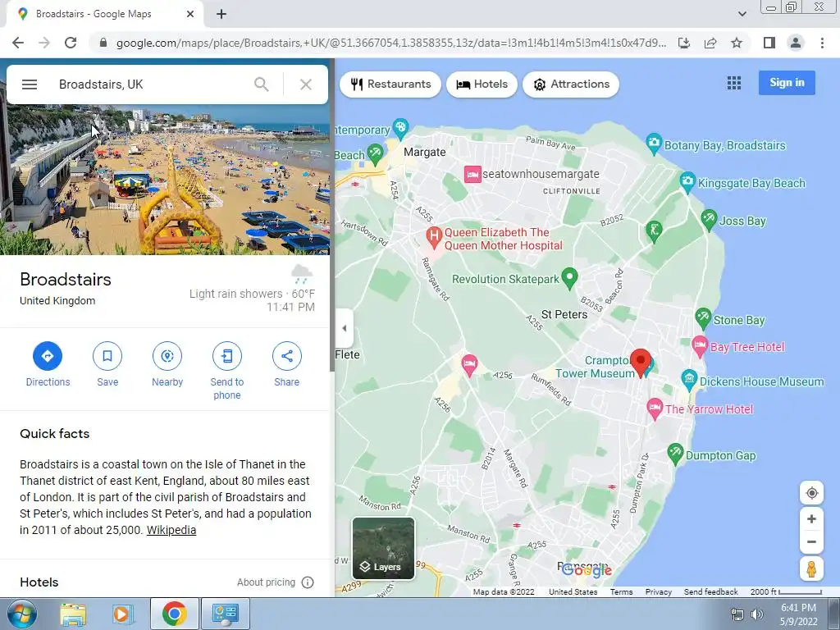Collapse the side panel arrow
This screenshot has height=630, width=840.
point(344,328)
